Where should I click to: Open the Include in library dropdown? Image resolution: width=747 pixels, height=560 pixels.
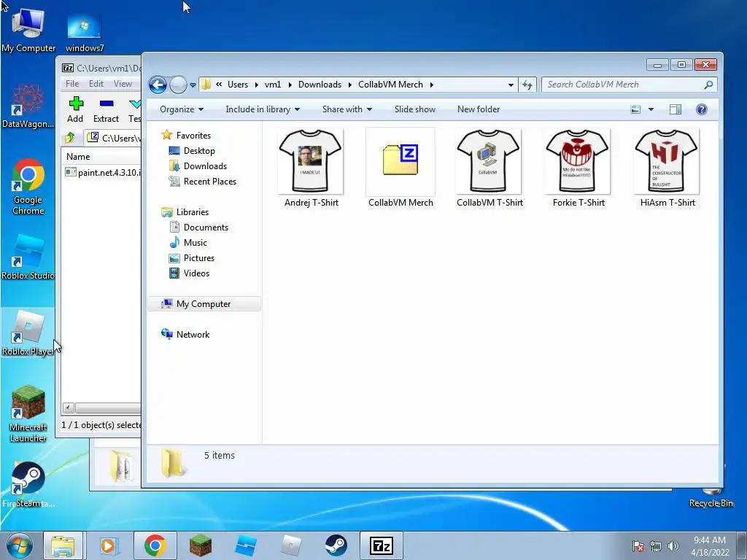click(263, 109)
